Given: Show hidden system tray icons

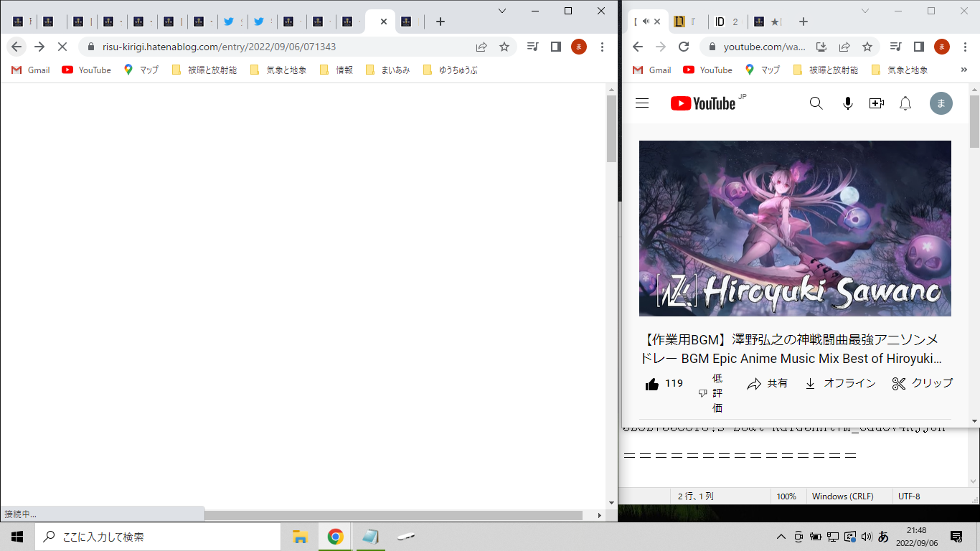Looking at the screenshot, I should [x=781, y=537].
